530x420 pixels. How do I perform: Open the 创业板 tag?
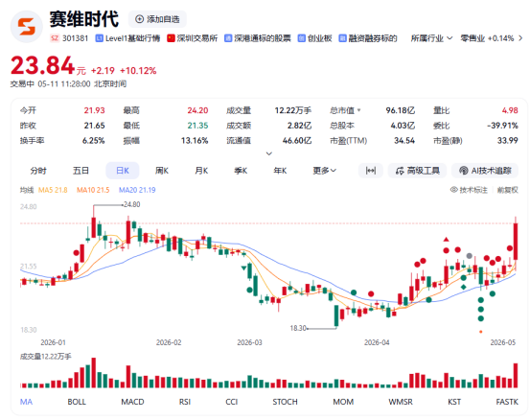[x=315, y=38]
